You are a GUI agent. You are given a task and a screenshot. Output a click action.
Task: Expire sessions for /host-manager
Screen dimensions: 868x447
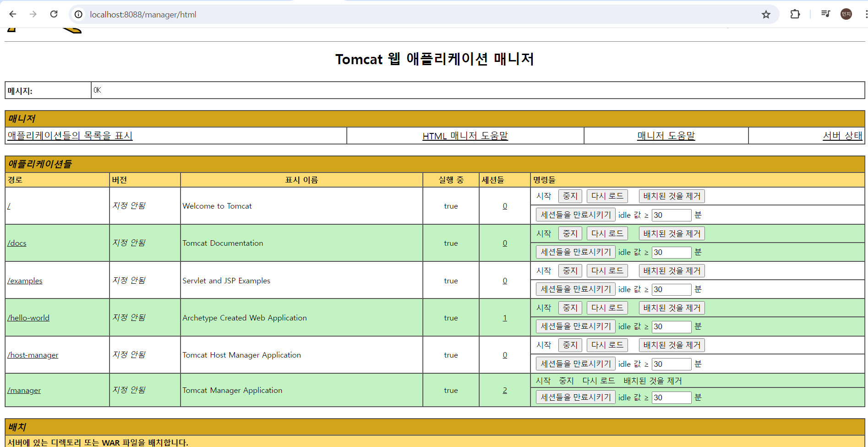click(576, 364)
